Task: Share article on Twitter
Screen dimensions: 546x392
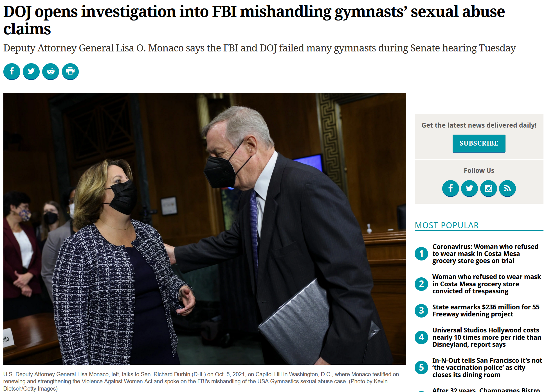Action: pyautogui.click(x=31, y=71)
